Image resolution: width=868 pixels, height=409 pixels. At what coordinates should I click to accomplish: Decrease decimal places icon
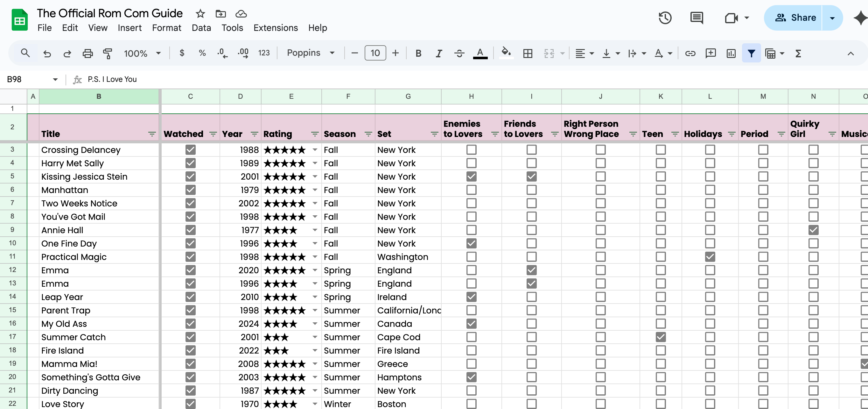[222, 53]
